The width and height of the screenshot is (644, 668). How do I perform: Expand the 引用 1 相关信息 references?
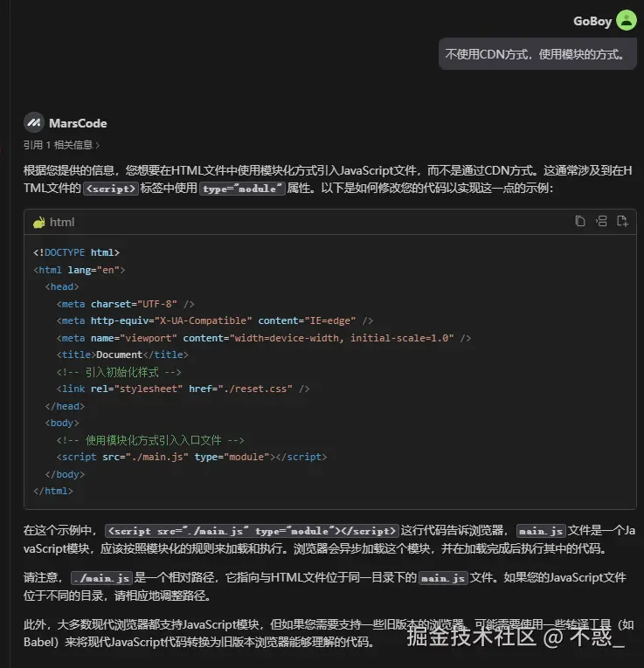click(x=61, y=145)
